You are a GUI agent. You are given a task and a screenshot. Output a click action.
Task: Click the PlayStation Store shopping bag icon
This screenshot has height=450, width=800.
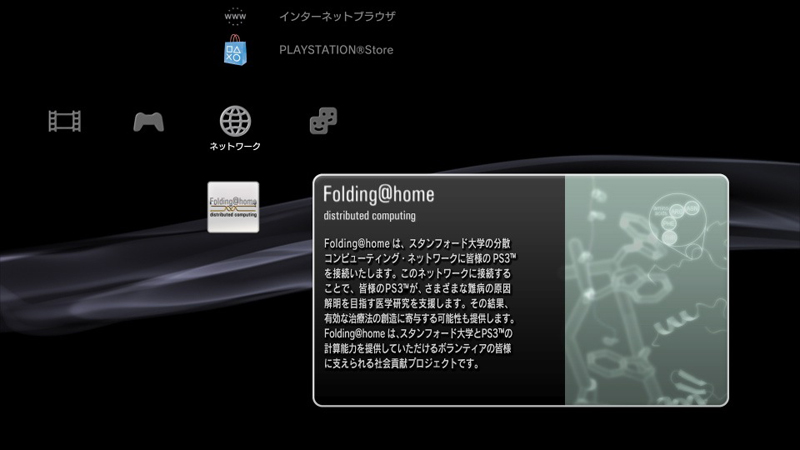coord(235,50)
